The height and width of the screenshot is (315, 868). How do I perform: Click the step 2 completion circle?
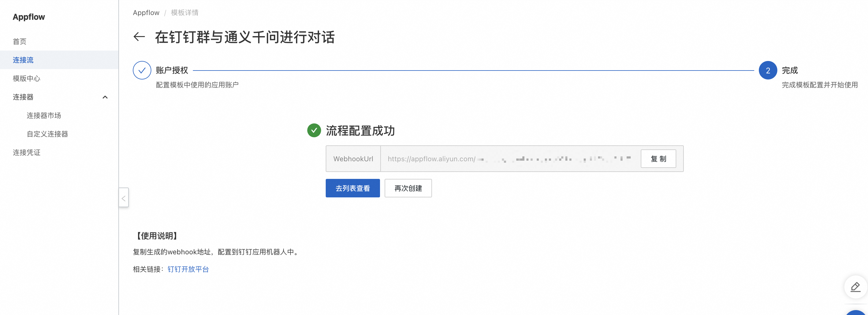768,70
